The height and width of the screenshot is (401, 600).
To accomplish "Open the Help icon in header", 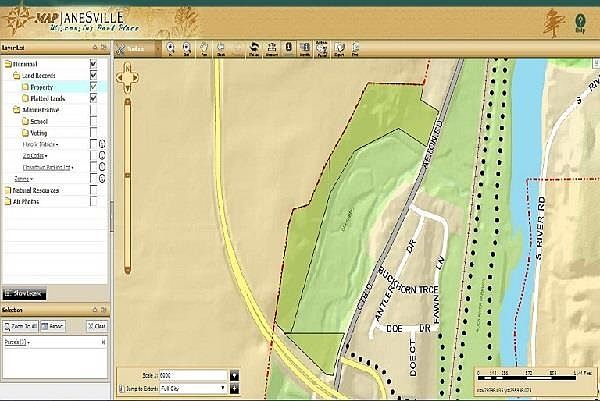I will 580,23.
